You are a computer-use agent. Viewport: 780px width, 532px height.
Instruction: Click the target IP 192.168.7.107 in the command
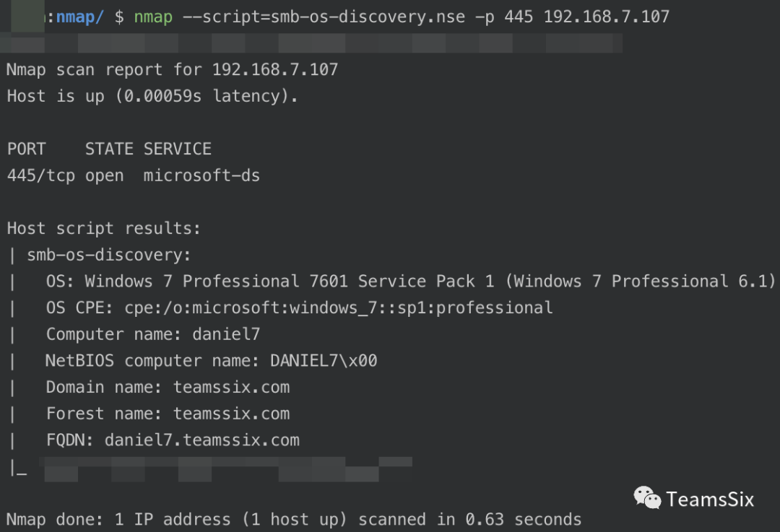click(606, 16)
